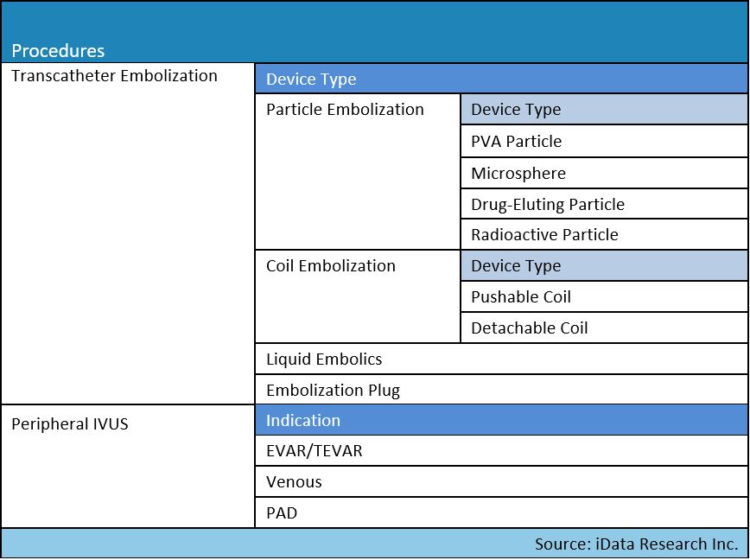Image resolution: width=750 pixels, height=560 pixels.
Task: Click the blue Indication header
Action: tap(501, 420)
